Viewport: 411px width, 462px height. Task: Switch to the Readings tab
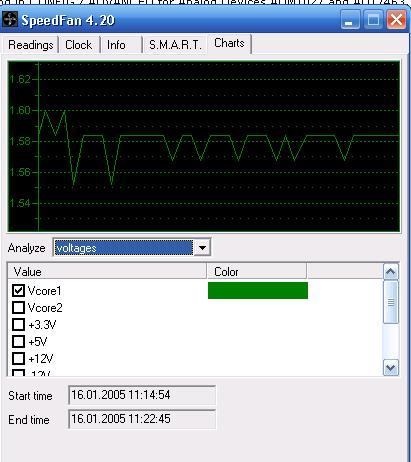[x=30, y=45]
